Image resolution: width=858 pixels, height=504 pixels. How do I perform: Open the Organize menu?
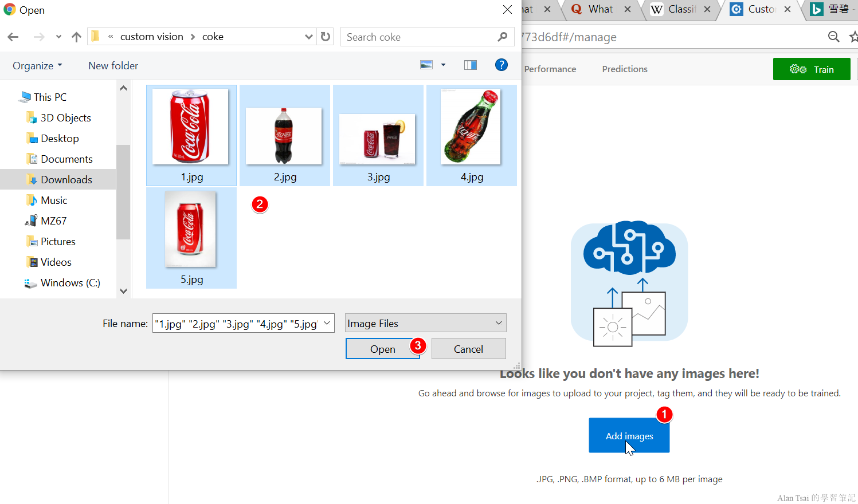(37, 66)
